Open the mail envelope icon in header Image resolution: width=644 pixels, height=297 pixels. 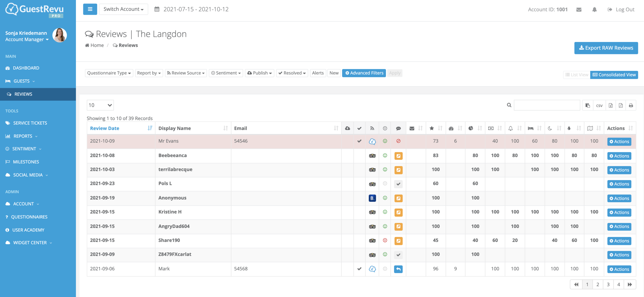pyautogui.click(x=579, y=10)
